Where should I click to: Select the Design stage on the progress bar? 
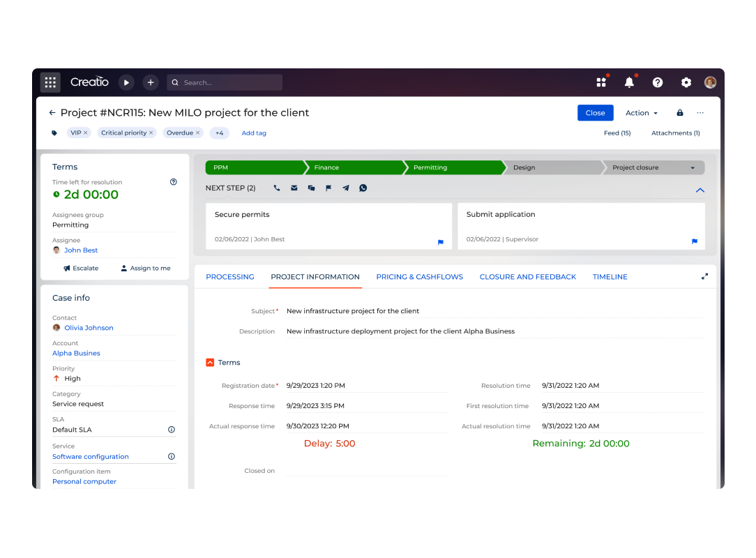click(x=550, y=167)
